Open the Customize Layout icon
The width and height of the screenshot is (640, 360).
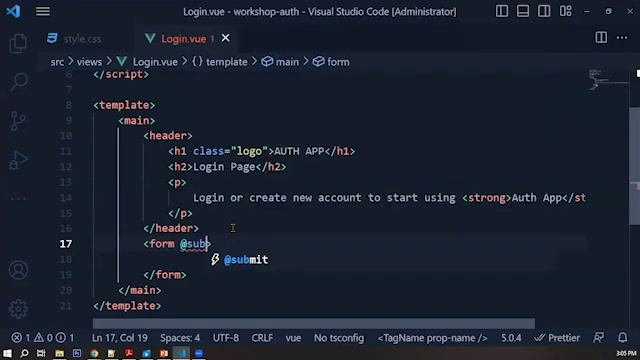pyautogui.click(x=565, y=11)
